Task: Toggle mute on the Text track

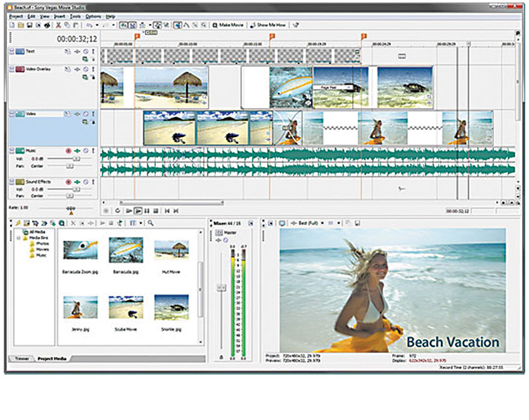Action: coord(86,51)
